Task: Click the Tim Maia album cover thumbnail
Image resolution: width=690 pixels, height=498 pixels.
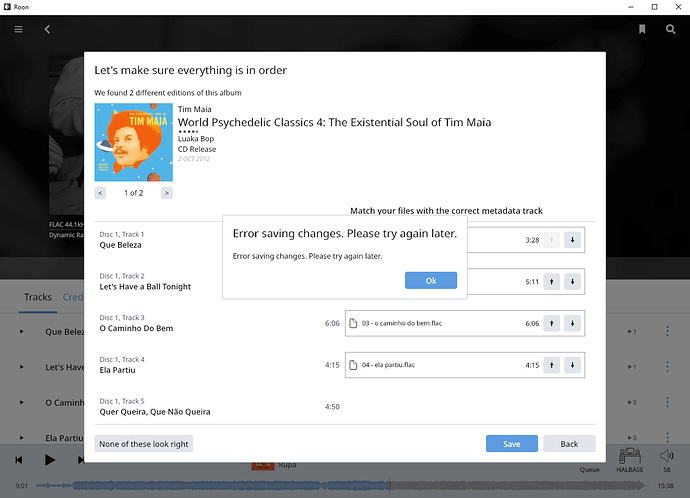Action: (133, 142)
